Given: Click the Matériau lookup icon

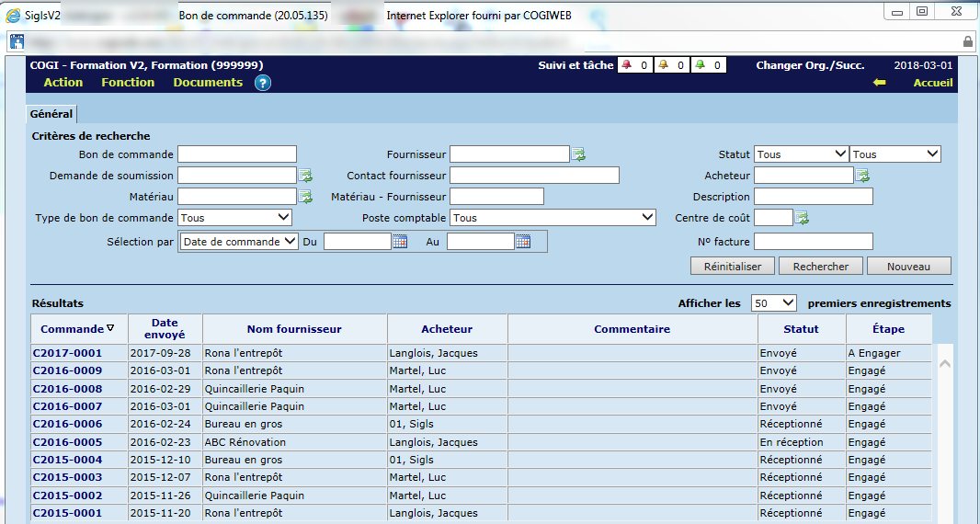Looking at the screenshot, I should click(305, 197).
